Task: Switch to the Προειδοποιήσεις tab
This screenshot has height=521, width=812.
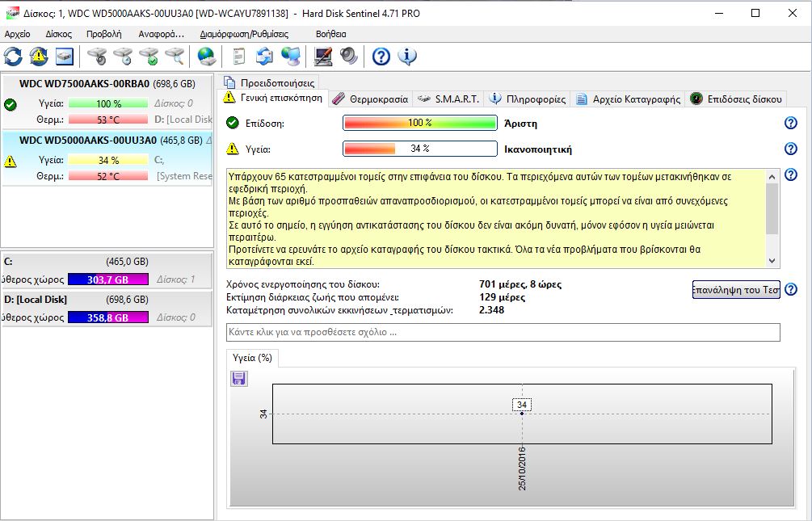Action: coord(269,82)
